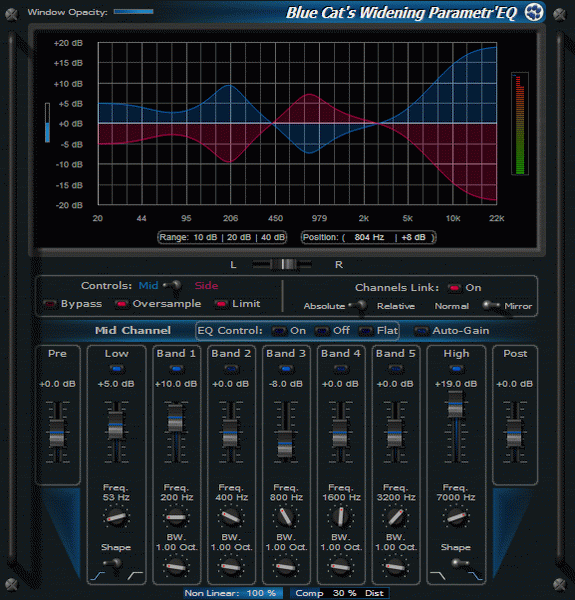The height and width of the screenshot is (600, 575).
Task: Flip the Low band Shape switch
Action: 113,564
